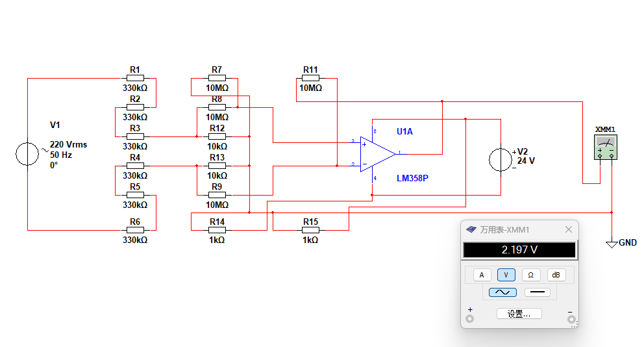Select the dB mode button
Viewport: 644px width, 347px height.
point(556,275)
